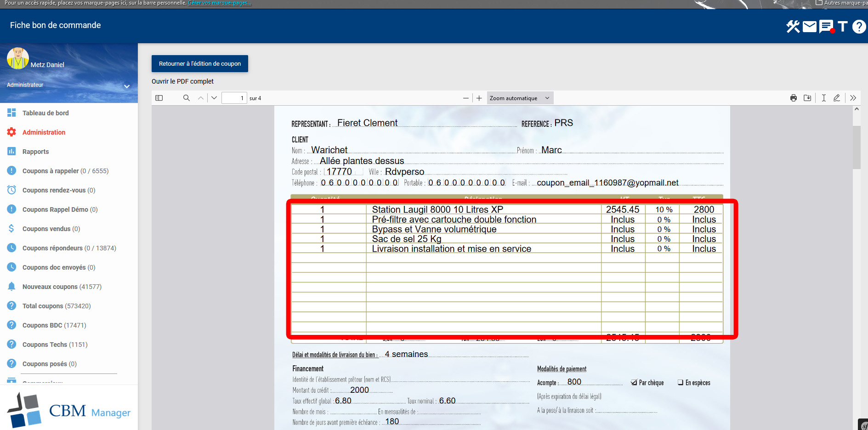This screenshot has width=868, height=430.
Task: Toggle the PDF viewer sidebar
Action: pyautogui.click(x=159, y=98)
